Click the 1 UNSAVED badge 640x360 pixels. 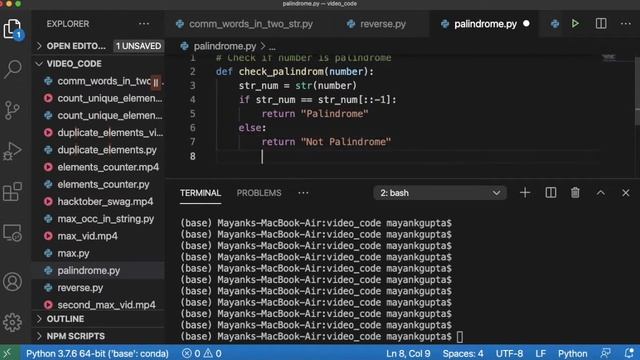point(138,46)
